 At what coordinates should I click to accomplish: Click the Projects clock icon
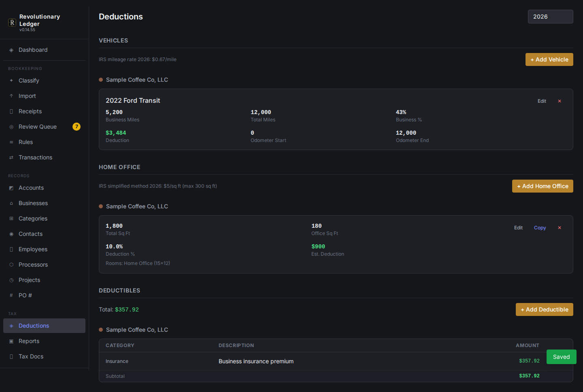coord(11,280)
